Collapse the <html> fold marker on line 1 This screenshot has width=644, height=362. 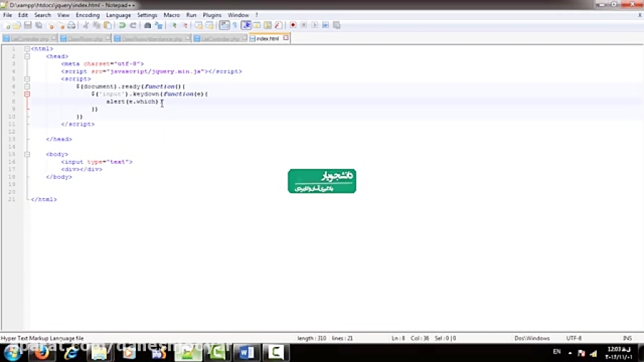pyautogui.click(x=27, y=49)
